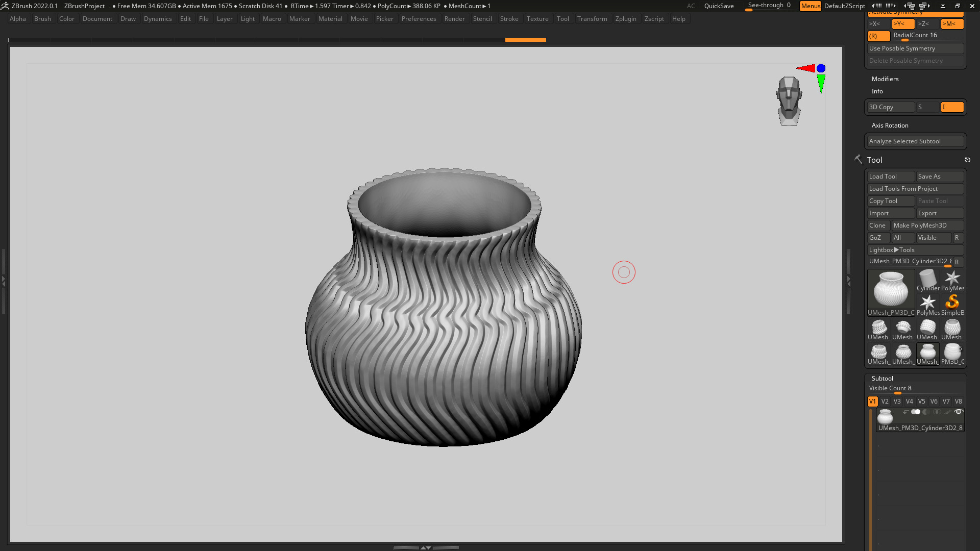This screenshot has height=551, width=980.
Task: Select the UMesh_PM3D_Cylinder3D2_8 subtool row
Action: pos(920,420)
